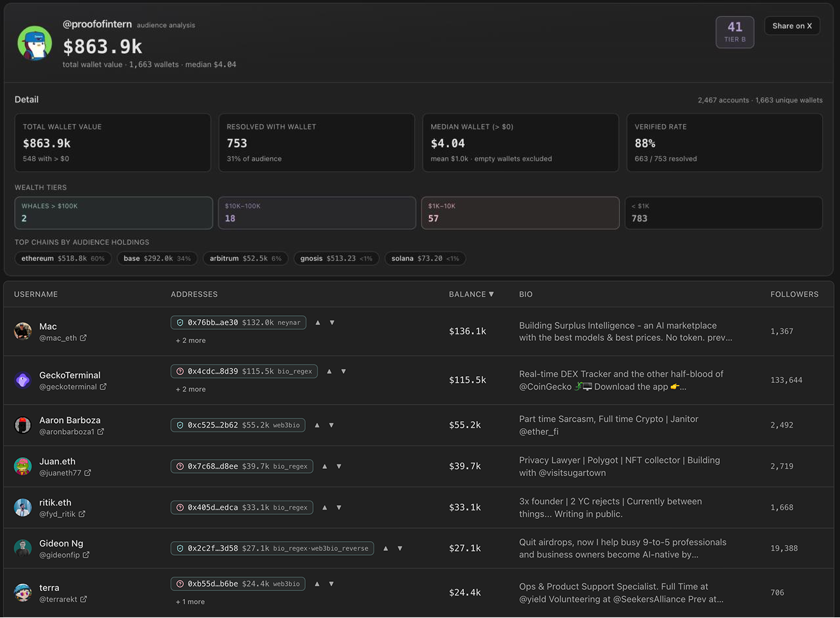Click the 0xb55d…b6be address chip
The height and width of the screenshot is (618, 840).
click(238, 584)
